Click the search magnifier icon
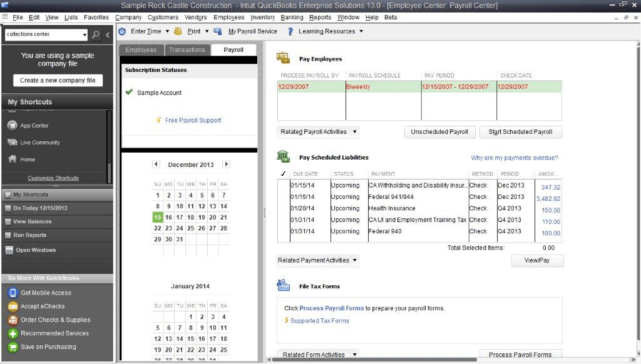Screen dimensions: 641x364 click(x=96, y=35)
